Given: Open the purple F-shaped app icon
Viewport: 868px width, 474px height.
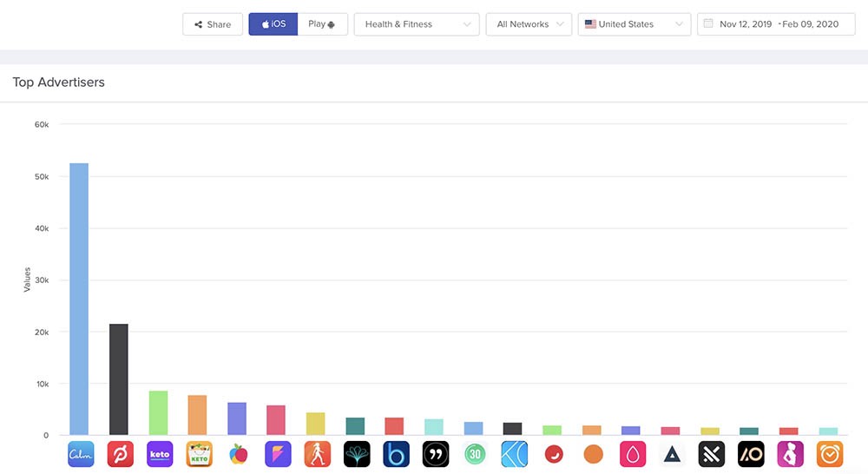Looking at the screenshot, I should [x=278, y=454].
